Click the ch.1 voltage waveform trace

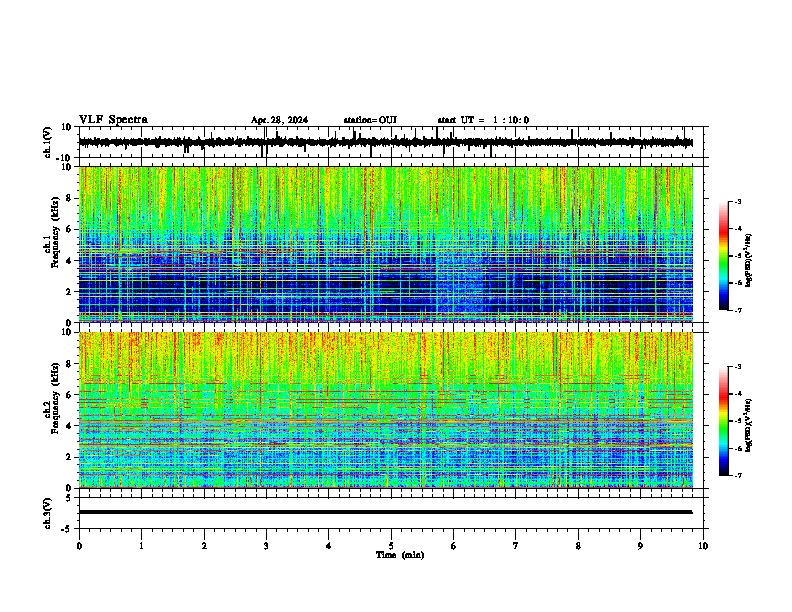coord(385,143)
